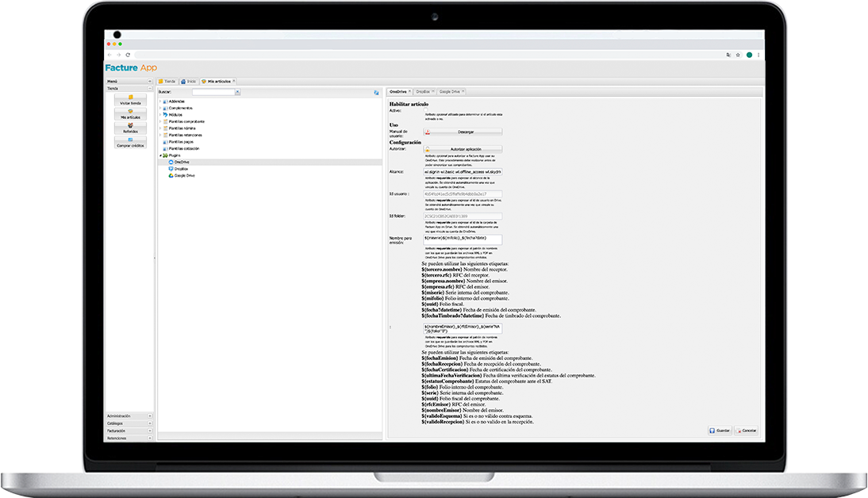Click the Autorizar aplicación button
868x498 pixels.
coord(463,149)
